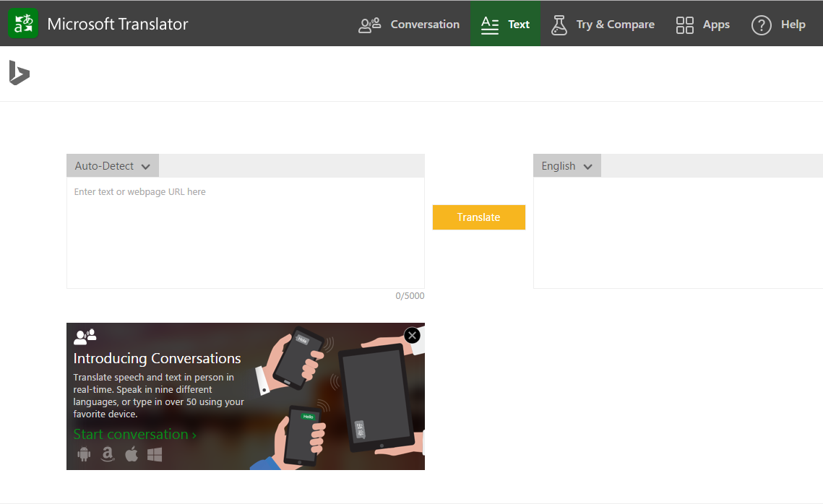
Task: Click the 0/5000 character counter
Action: [x=410, y=296]
